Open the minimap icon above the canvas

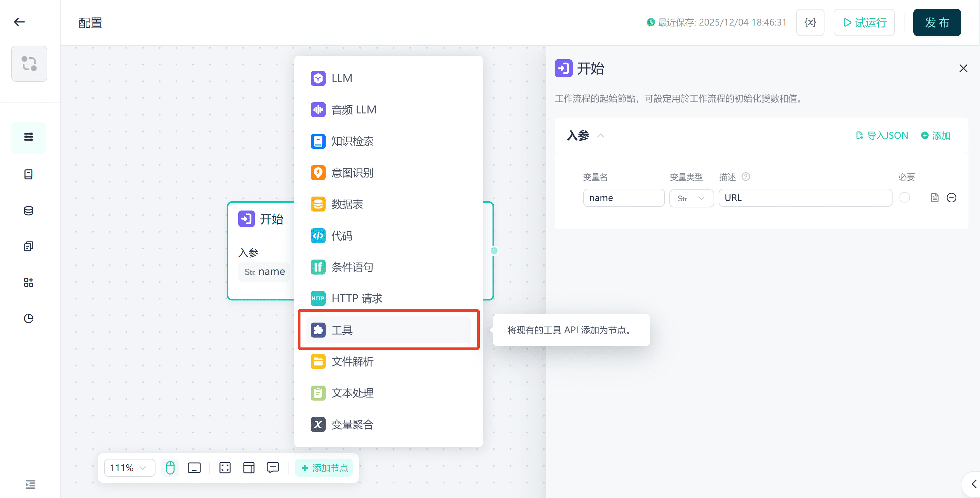click(29, 64)
